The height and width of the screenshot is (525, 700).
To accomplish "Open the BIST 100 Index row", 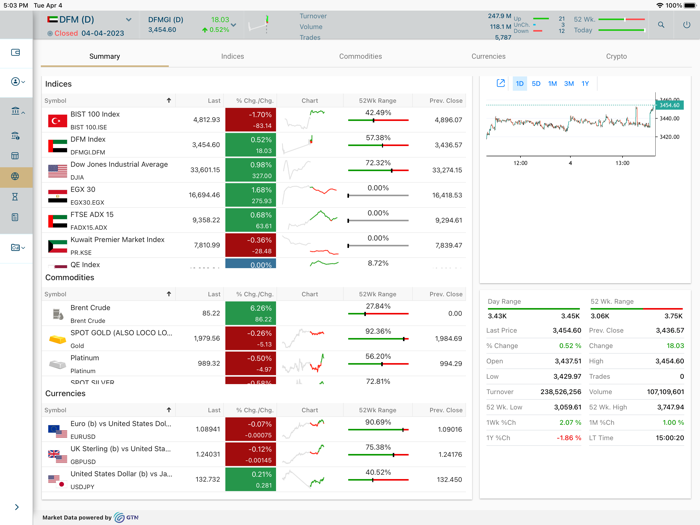I will (x=254, y=120).
